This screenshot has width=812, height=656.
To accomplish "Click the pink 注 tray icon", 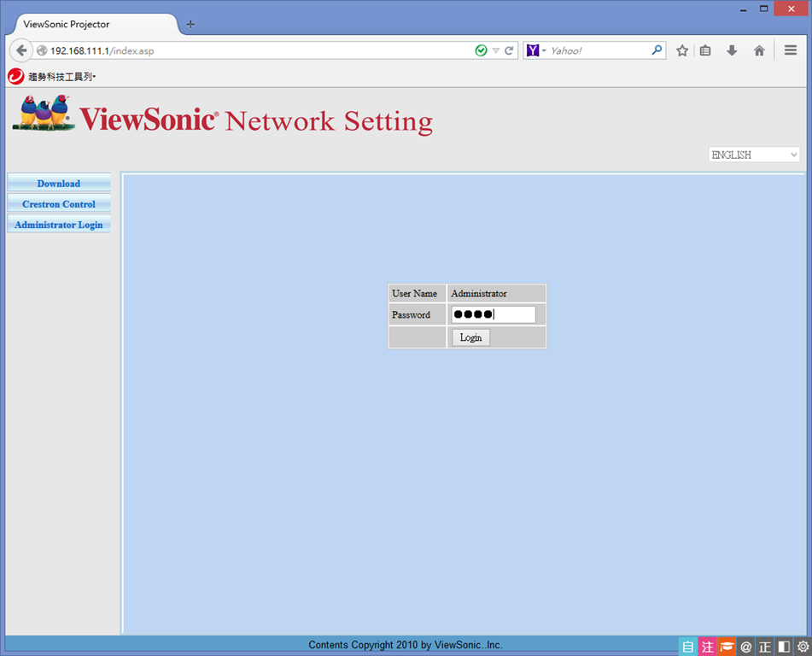I will point(707,647).
